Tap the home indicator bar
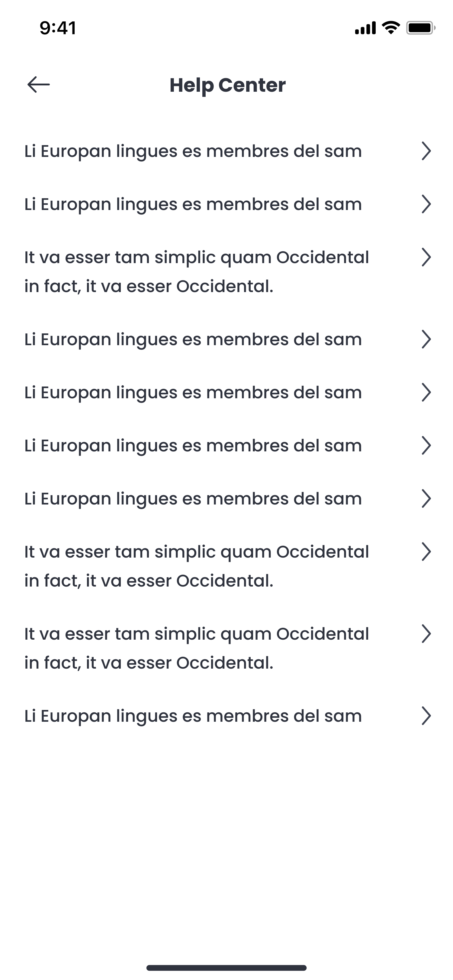The image size is (453, 980). point(226,967)
